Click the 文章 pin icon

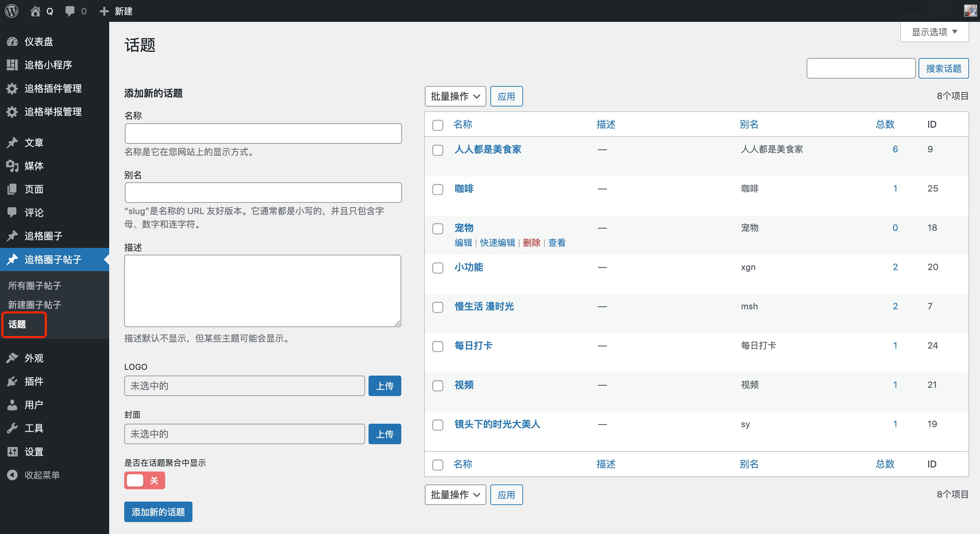[12, 142]
